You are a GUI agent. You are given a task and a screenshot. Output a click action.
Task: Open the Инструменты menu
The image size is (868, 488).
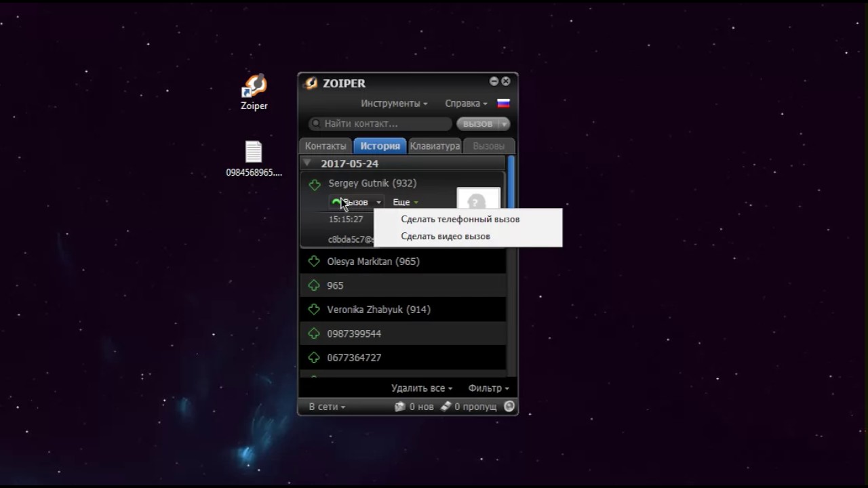tap(394, 104)
